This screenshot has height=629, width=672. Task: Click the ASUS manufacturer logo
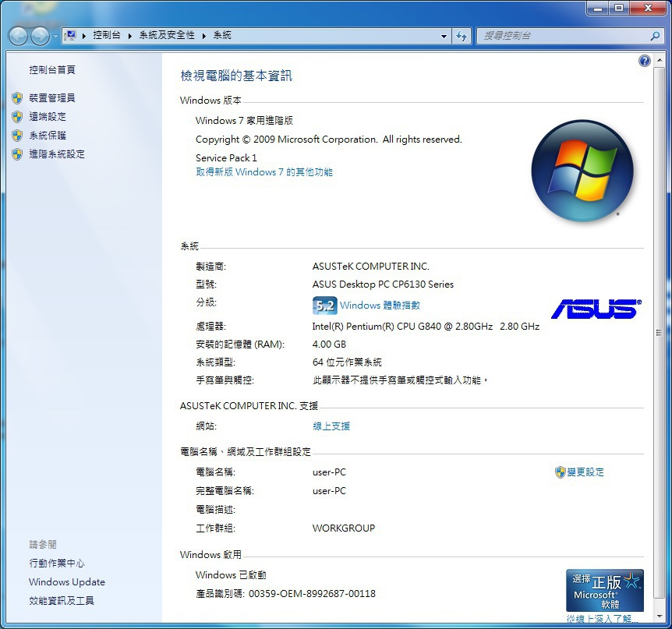(596, 309)
